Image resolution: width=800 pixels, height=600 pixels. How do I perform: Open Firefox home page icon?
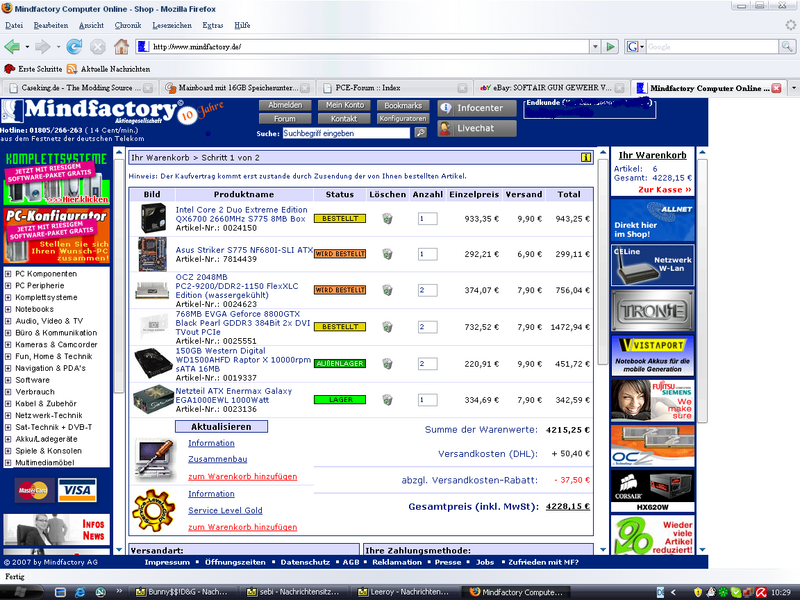tap(121, 47)
